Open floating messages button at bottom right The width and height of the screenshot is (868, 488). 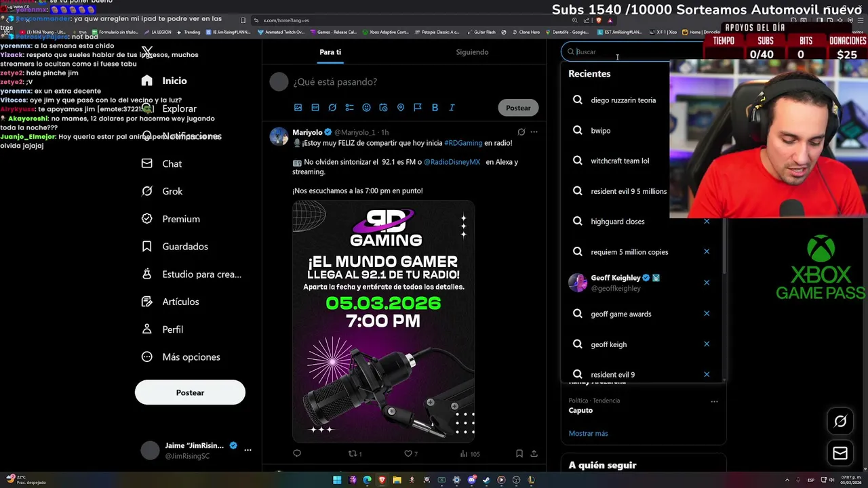840,453
